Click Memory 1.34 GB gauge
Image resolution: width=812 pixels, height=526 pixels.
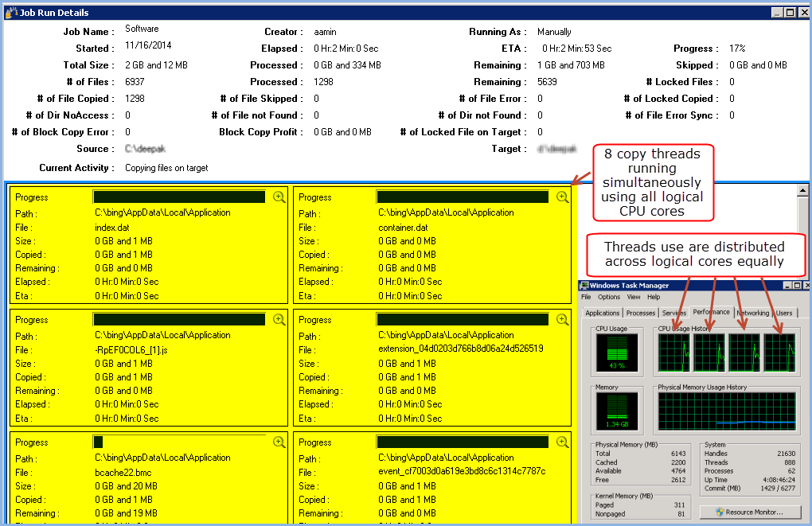coord(617,411)
